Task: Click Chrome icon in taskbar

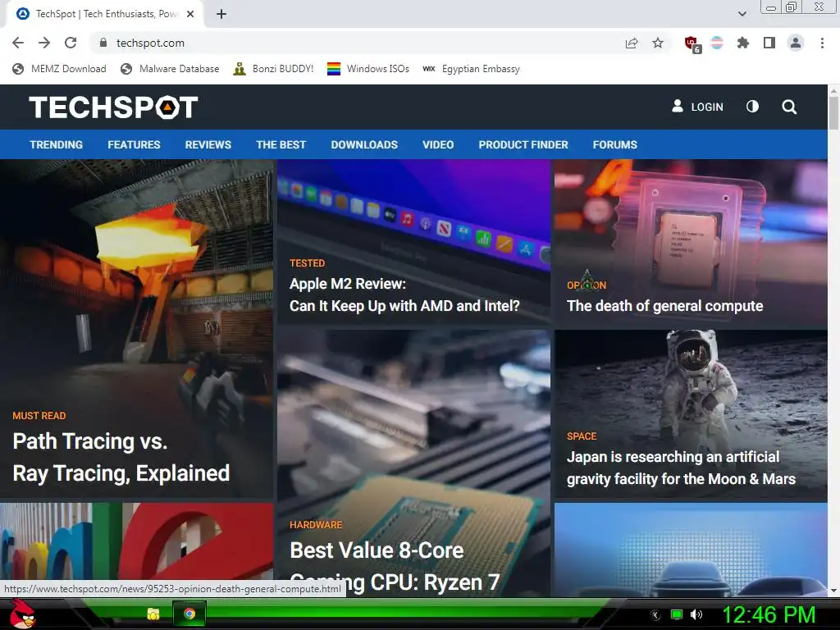Action: coord(189,614)
